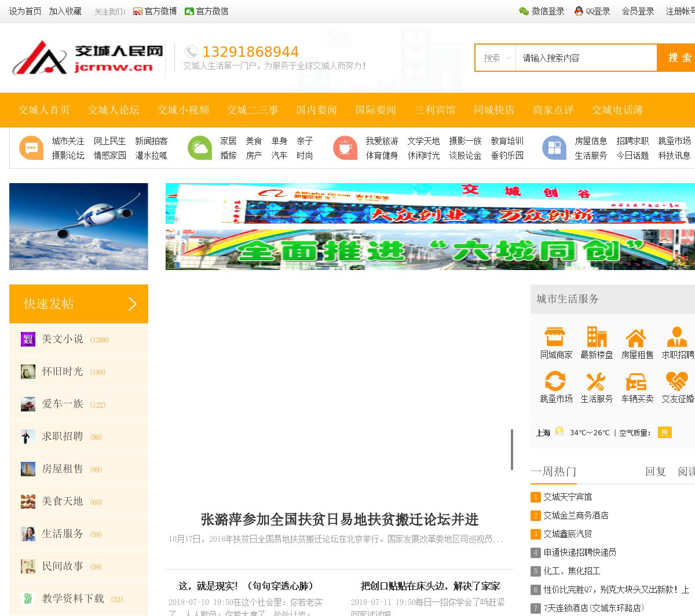Open the 最新楼盘 building icon
695x616 pixels.
click(597, 337)
